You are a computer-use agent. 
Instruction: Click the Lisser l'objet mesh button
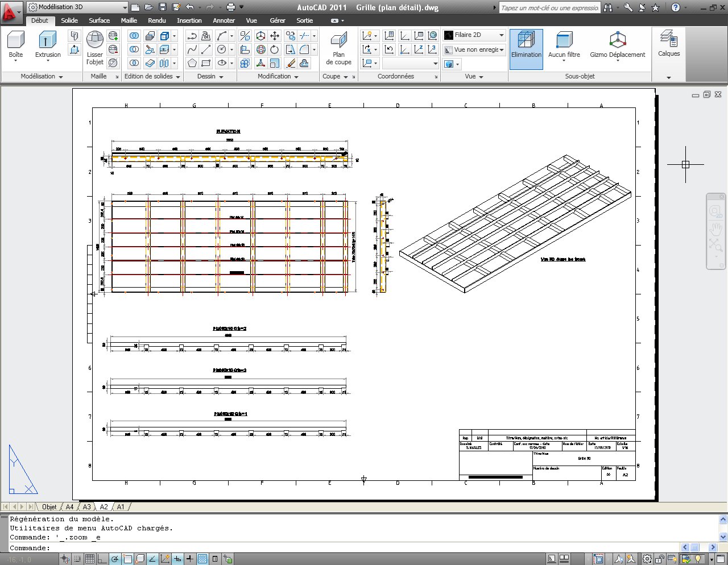[x=95, y=41]
